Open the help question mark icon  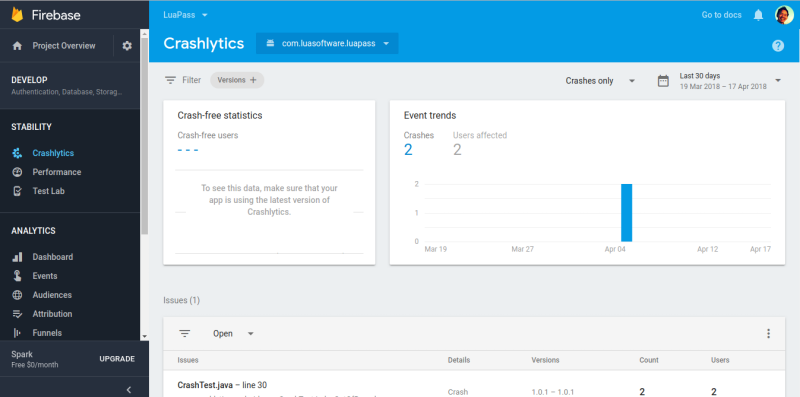[x=778, y=46]
